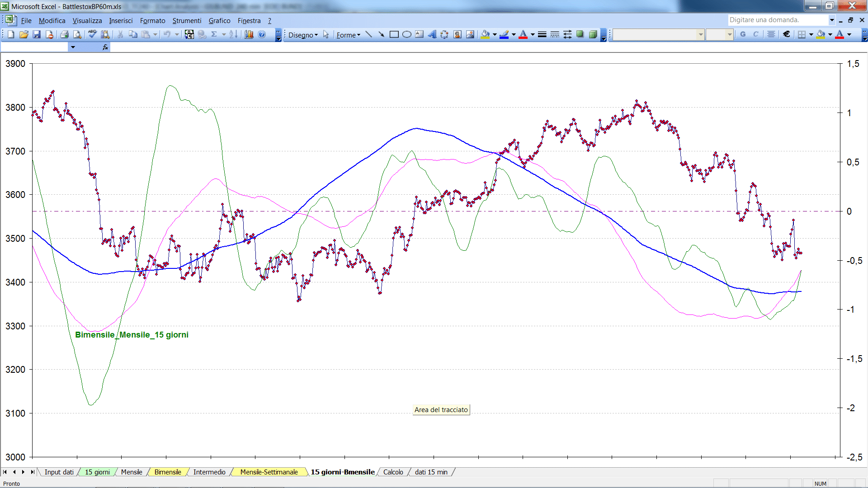
Task: Toggle center alignment
Action: point(771,34)
